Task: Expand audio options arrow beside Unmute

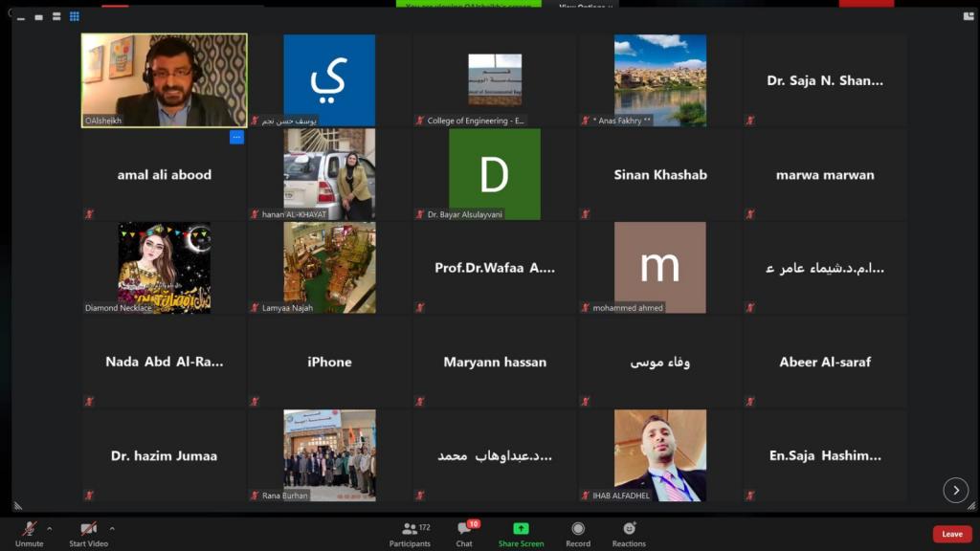Action: [50, 528]
